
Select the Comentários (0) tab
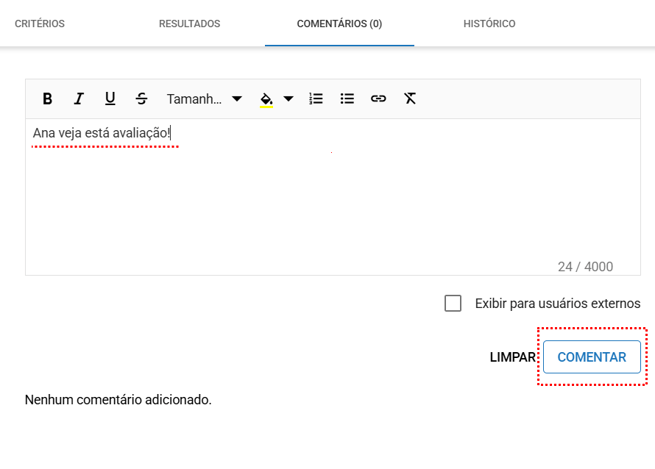[339, 24]
